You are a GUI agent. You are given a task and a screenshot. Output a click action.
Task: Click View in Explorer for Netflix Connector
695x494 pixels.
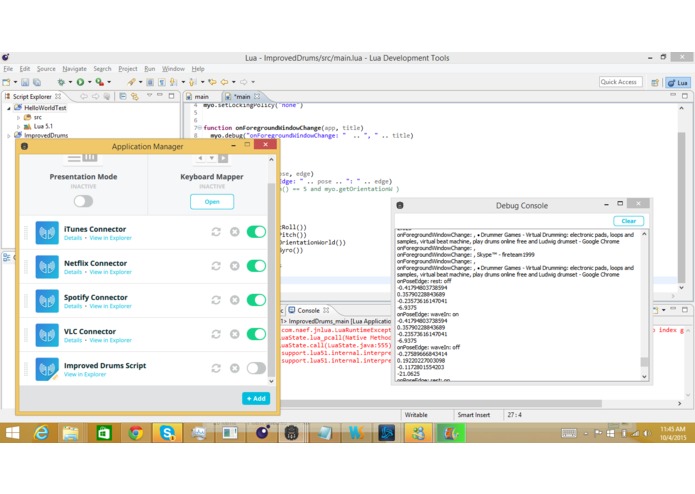pyautogui.click(x=110, y=272)
